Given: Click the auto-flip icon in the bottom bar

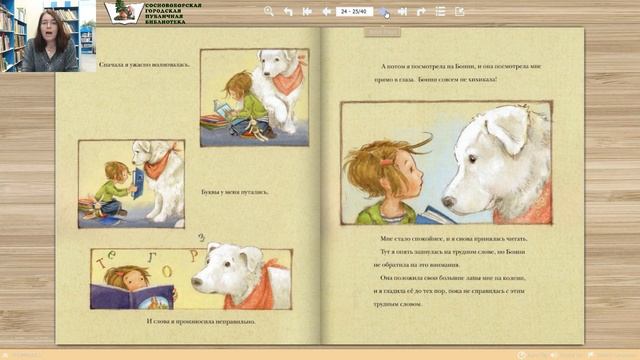Looking at the screenshot, I should 521,355.
